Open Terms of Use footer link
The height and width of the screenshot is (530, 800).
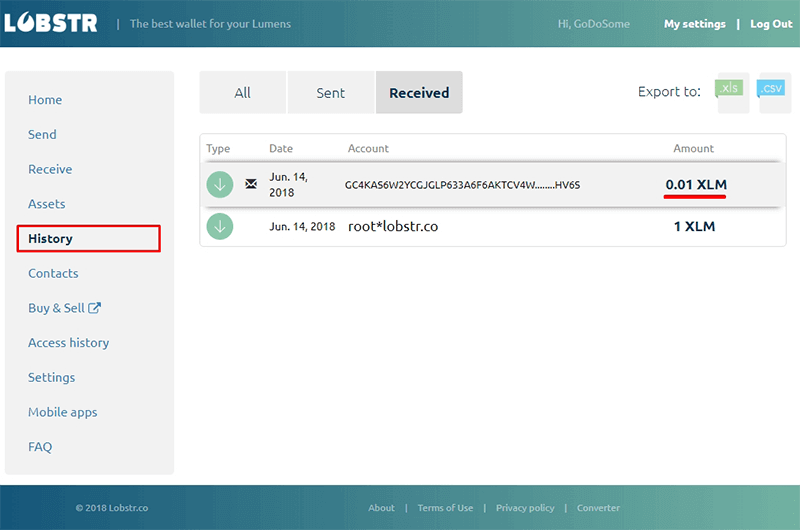pyautogui.click(x=445, y=508)
